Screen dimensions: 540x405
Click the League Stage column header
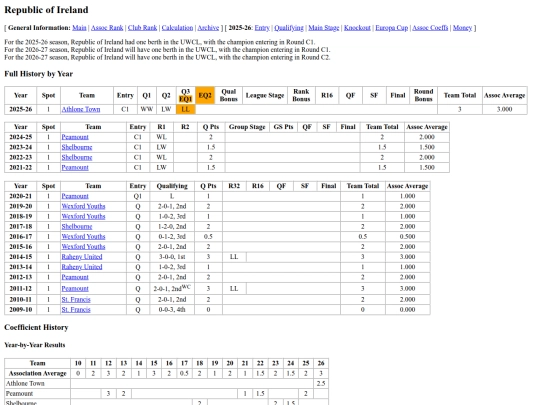coord(265,95)
